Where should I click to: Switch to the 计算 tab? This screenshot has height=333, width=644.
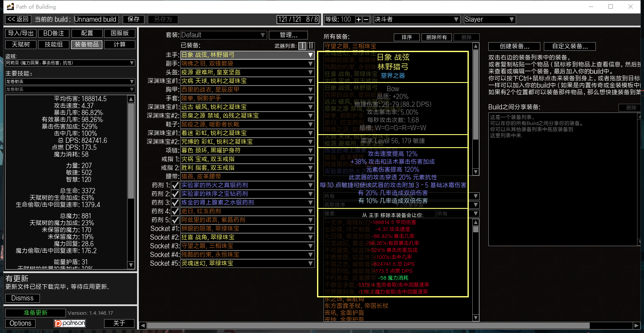pyautogui.click(x=120, y=45)
